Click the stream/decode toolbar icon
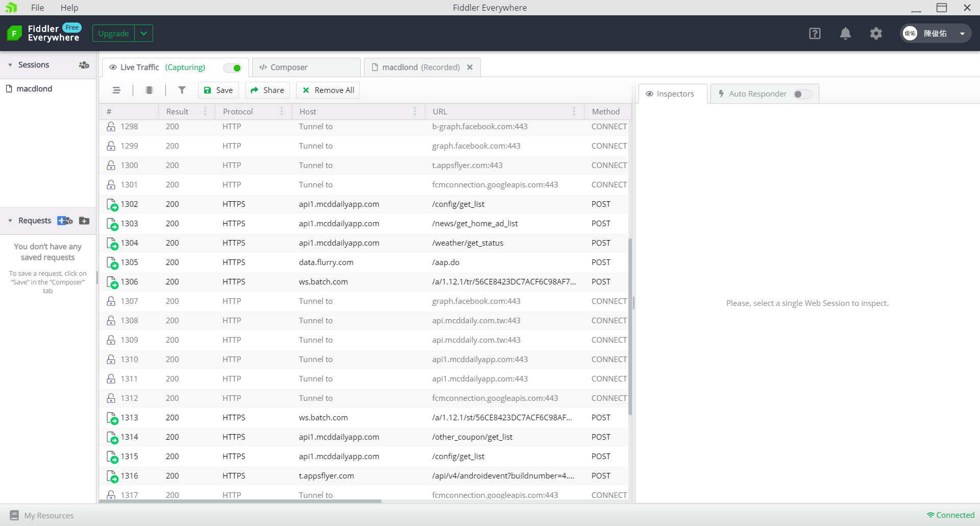The width and height of the screenshot is (980, 526). pyautogui.click(x=149, y=90)
